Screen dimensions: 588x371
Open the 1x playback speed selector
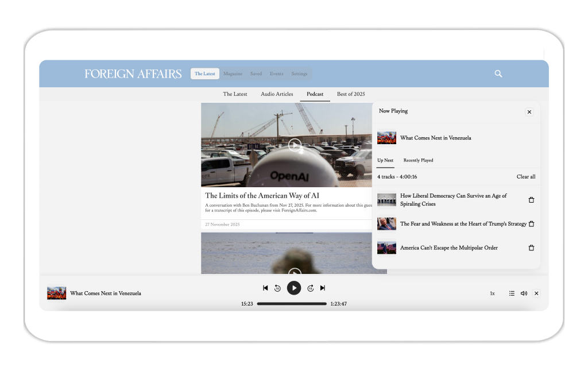click(492, 293)
